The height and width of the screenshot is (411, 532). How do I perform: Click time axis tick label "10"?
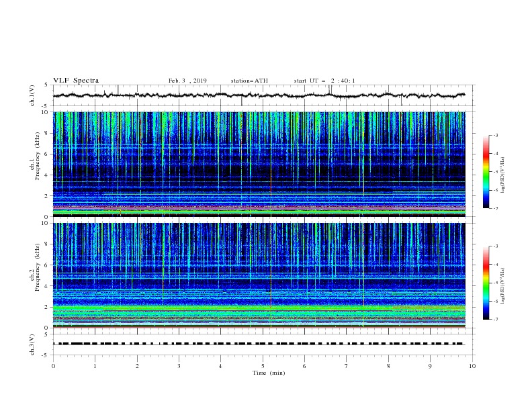472,366
